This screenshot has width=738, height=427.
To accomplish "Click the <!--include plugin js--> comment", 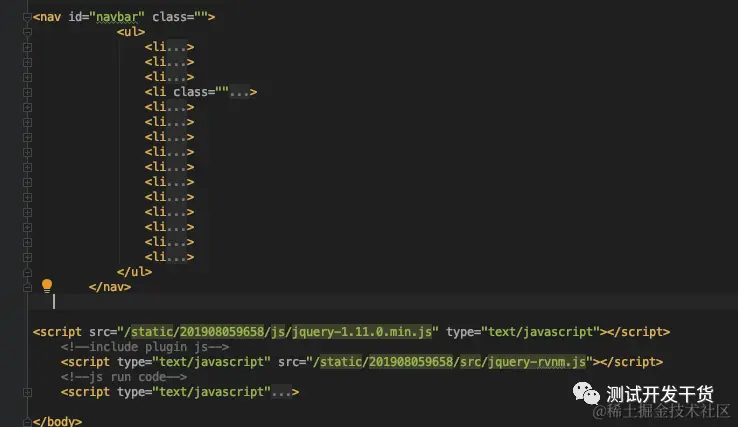I will click(x=145, y=347).
